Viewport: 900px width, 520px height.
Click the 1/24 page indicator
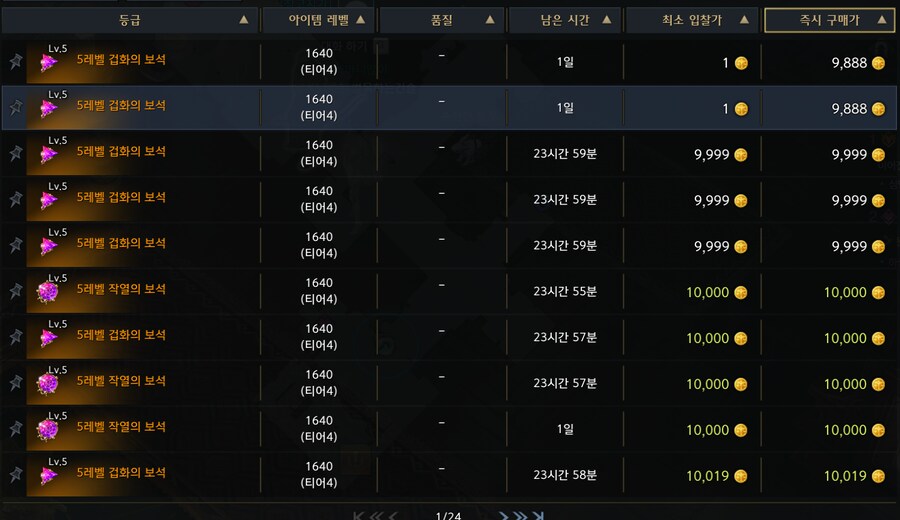(449, 516)
